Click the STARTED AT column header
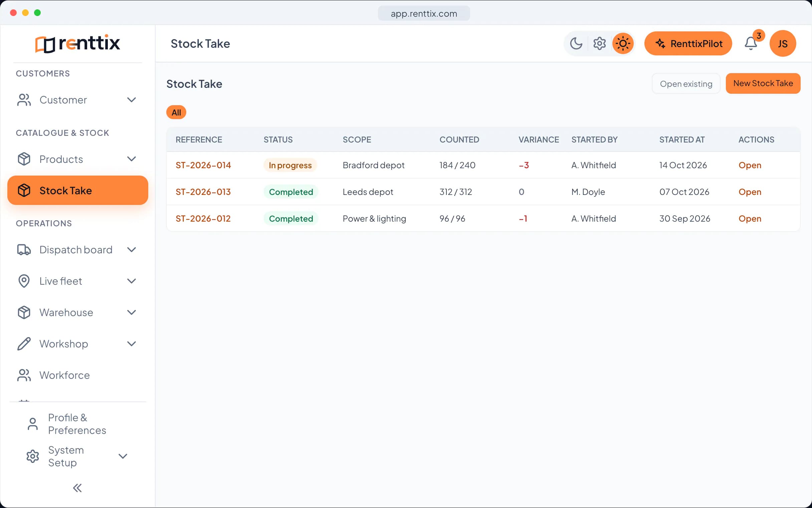The height and width of the screenshot is (508, 812). (681, 140)
